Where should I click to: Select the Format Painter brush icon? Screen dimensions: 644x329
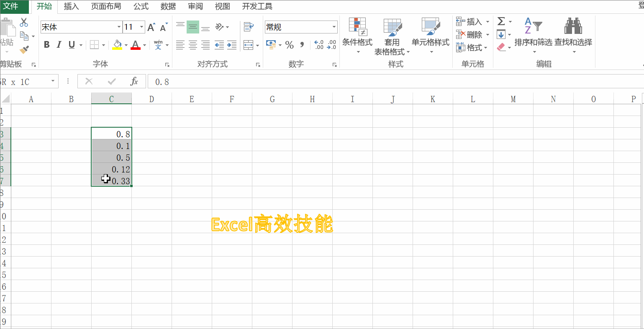click(x=24, y=50)
